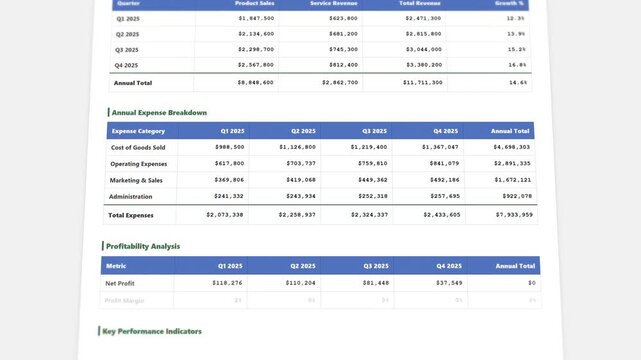Screen dimensions: 641x360
Task: Click Net Profit annual total $0
Action: 531,283
